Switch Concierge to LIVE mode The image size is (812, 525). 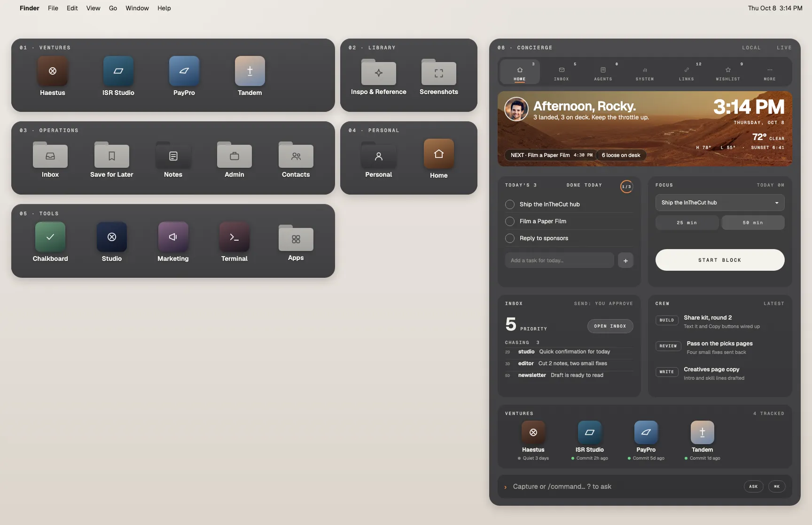784,47
